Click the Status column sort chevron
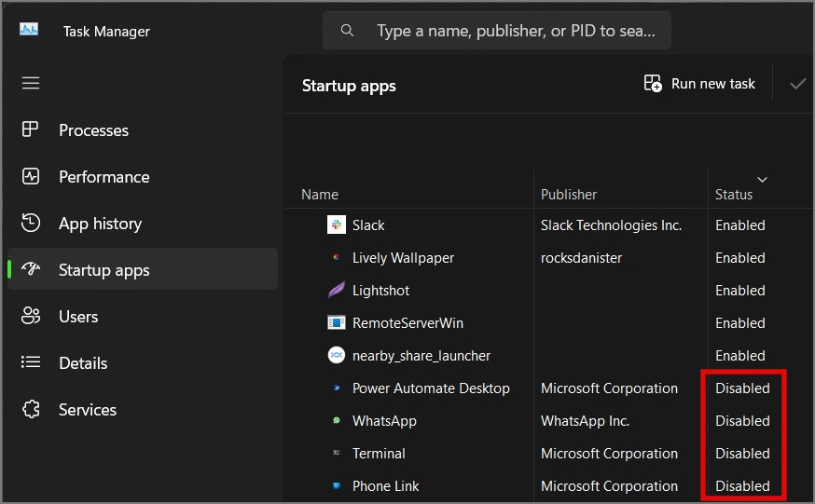The image size is (815, 504). coord(762,180)
